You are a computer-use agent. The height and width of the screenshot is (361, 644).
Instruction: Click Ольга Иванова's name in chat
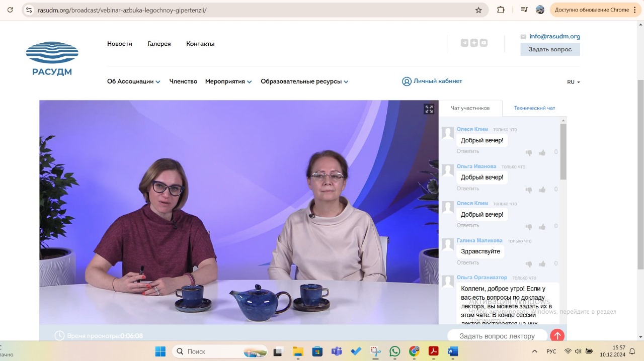(476, 166)
